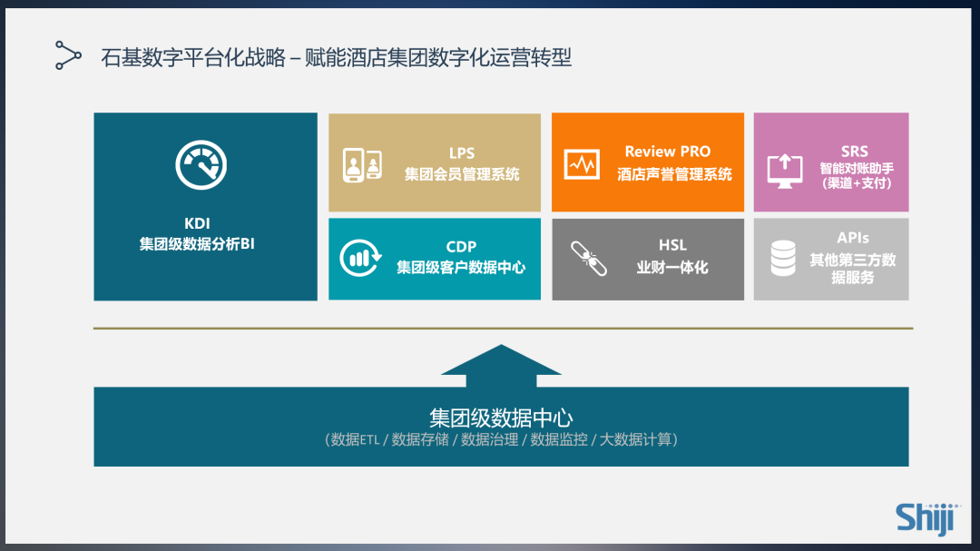Click the SRS upload monitor icon
980x551 pixels.
pos(785,171)
